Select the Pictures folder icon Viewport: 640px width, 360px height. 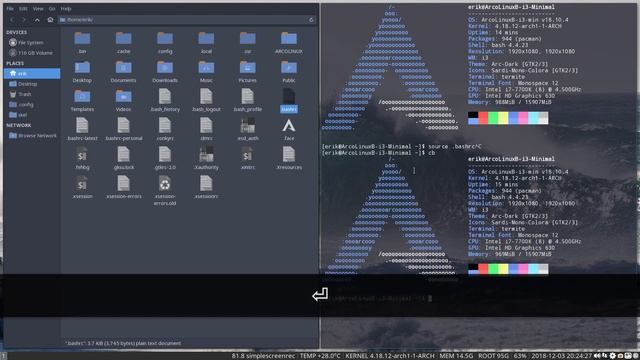pyautogui.click(x=247, y=68)
